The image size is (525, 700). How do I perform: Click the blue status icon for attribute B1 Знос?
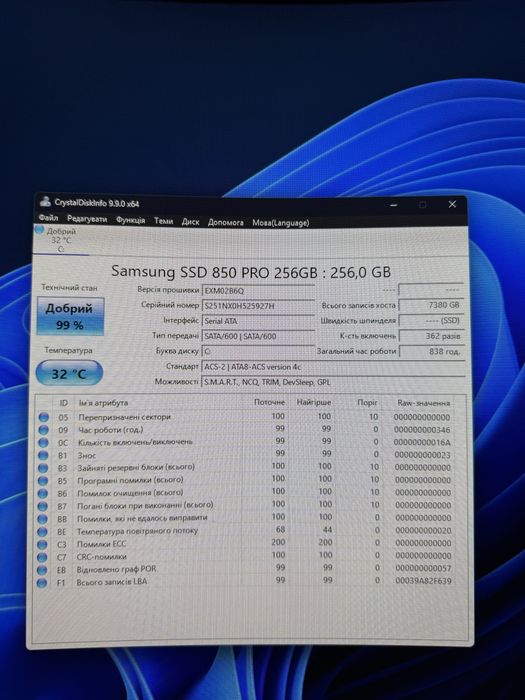tap(43, 455)
